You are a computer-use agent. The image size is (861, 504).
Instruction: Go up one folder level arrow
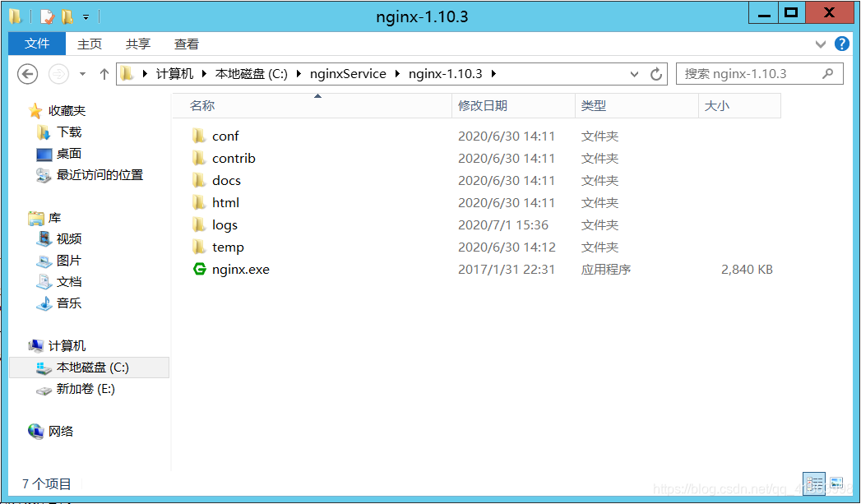point(104,73)
